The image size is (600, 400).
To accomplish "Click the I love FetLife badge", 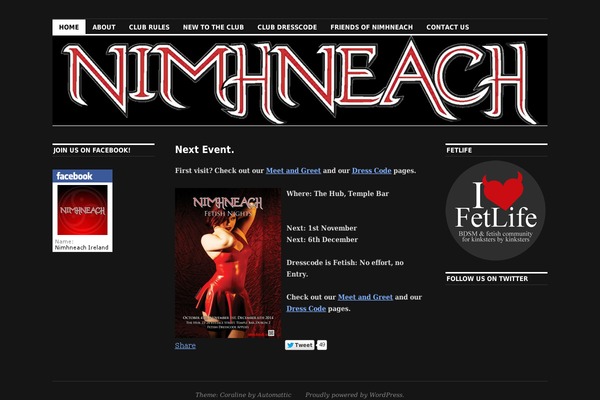I will [x=496, y=211].
